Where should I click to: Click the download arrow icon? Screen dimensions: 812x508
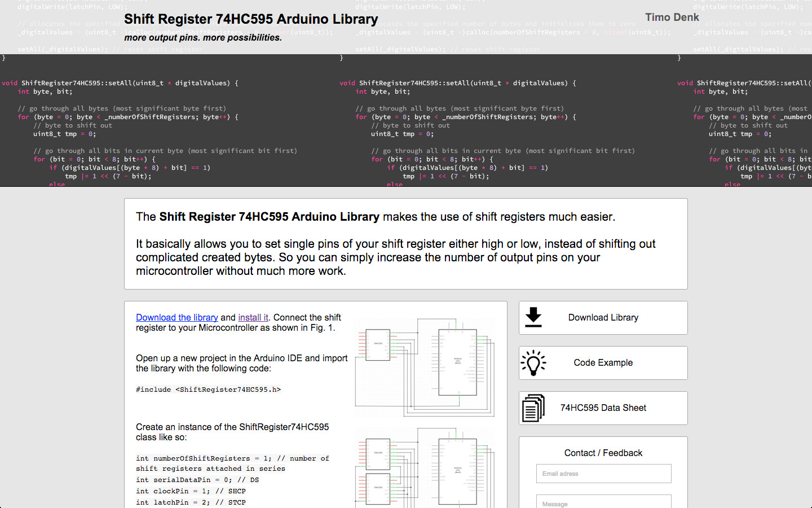tap(533, 317)
